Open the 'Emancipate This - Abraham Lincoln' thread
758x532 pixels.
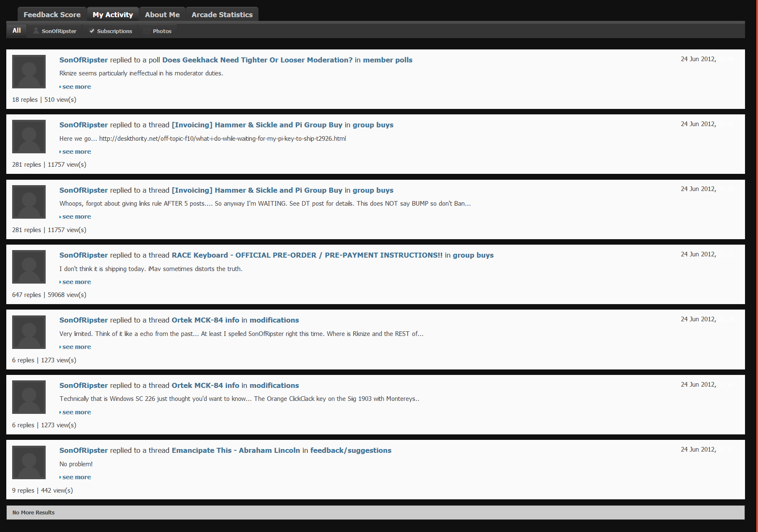[235, 450]
